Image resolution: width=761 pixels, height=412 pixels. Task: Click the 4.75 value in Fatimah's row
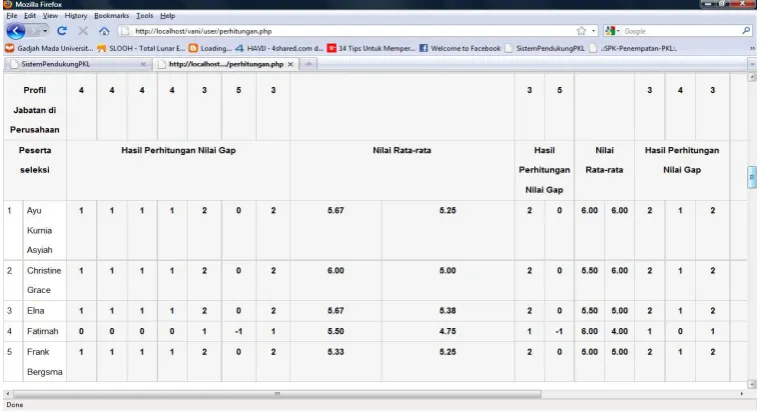[x=447, y=331]
